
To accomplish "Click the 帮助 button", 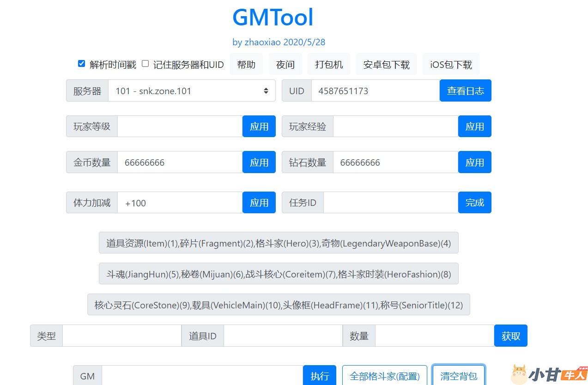I will [x=246, y=65].
